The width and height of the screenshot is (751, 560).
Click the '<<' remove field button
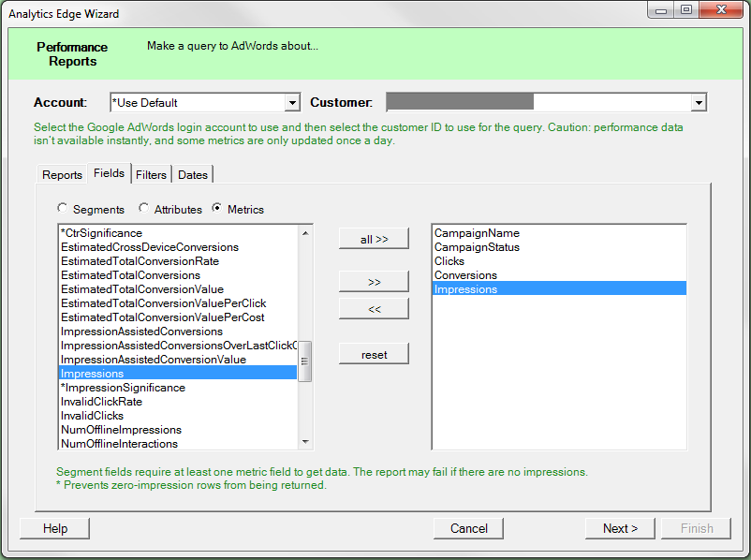click(374, 308)
